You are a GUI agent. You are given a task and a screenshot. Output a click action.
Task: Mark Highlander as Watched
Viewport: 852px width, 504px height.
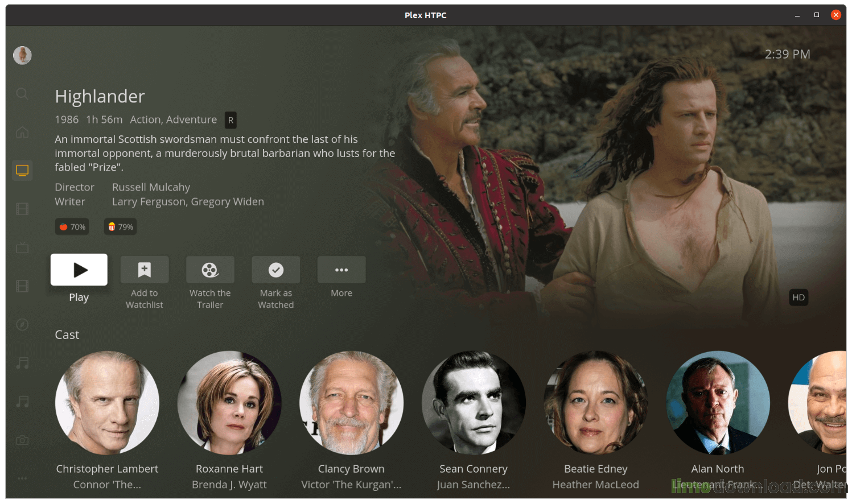(275, 269)
